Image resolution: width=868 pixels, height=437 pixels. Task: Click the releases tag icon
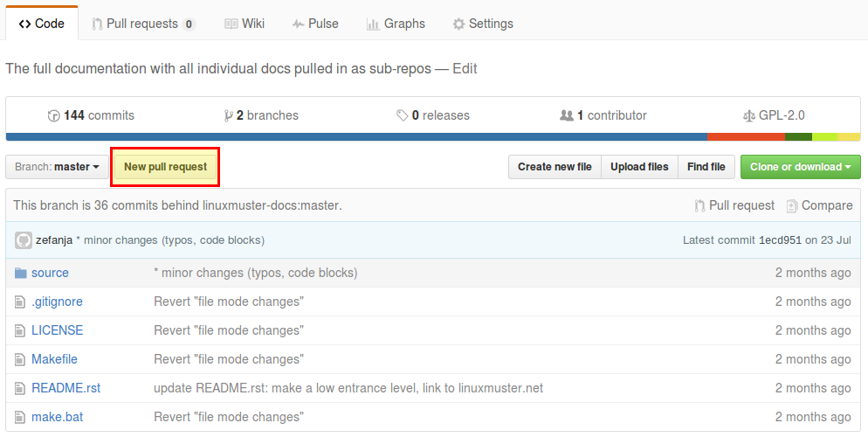point(403,115)
